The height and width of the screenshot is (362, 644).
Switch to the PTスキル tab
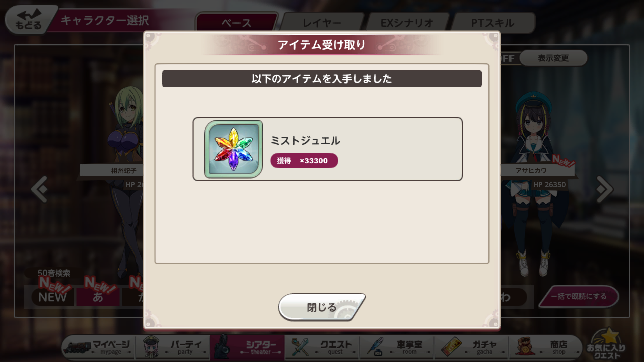coord(492,23)
